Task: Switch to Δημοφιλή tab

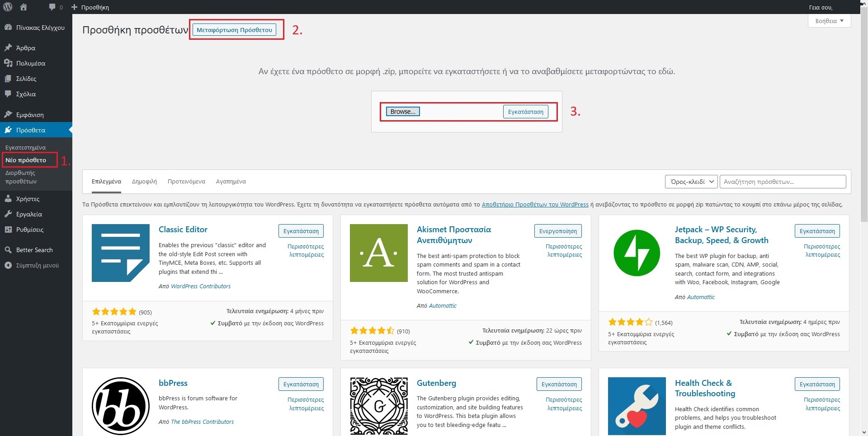Action: [144, 182]
